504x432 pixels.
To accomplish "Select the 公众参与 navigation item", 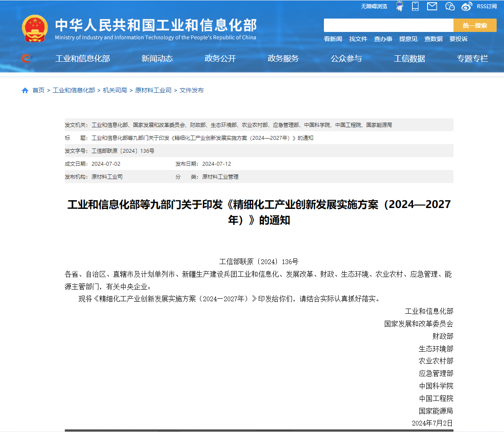I will coord(346,59).
